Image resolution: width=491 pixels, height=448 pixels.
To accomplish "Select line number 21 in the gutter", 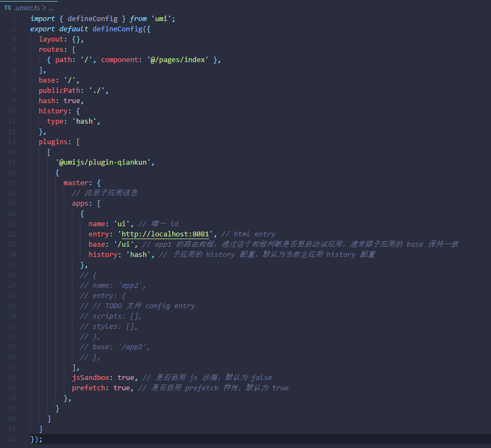I will [x=12, y=223].
